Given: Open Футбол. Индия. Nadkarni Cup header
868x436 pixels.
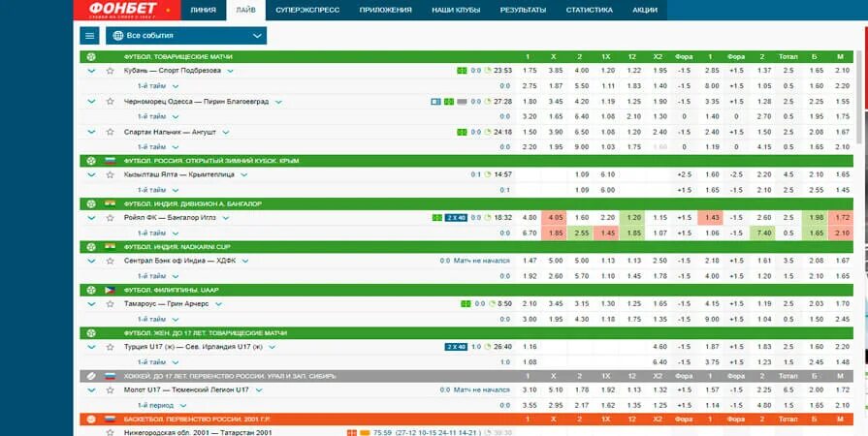Looking at the screenshot, I should [466, 247].
